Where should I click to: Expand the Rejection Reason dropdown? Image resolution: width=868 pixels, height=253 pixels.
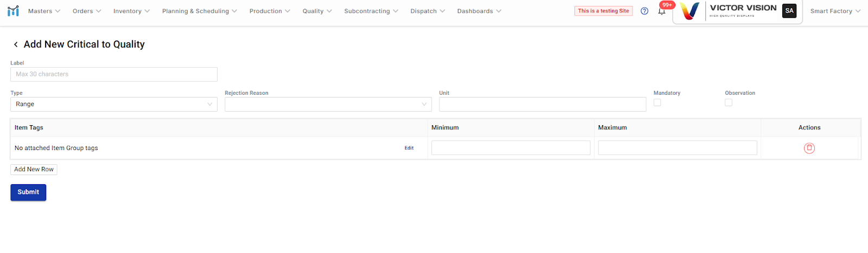[x=328, y=104]
